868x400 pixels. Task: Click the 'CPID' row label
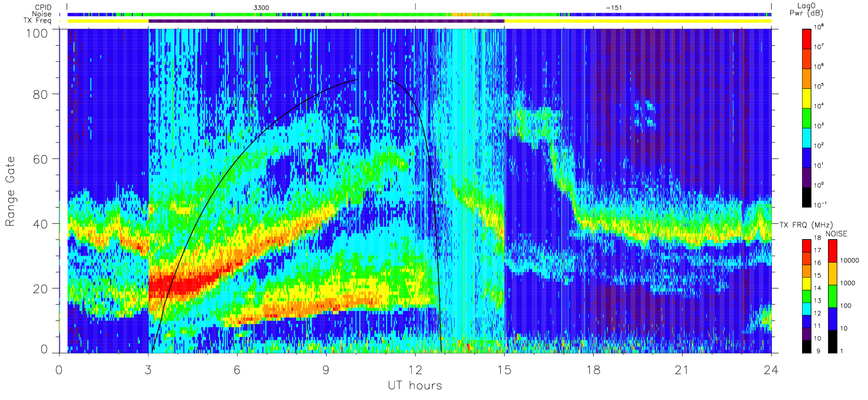tap(43, 8)
